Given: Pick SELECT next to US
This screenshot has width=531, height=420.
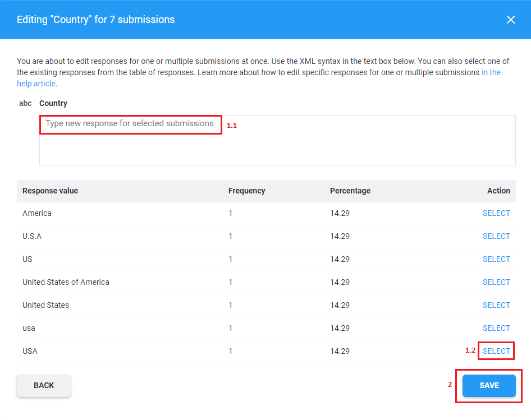Looking at the screenshot, I should tap(496, 259).
